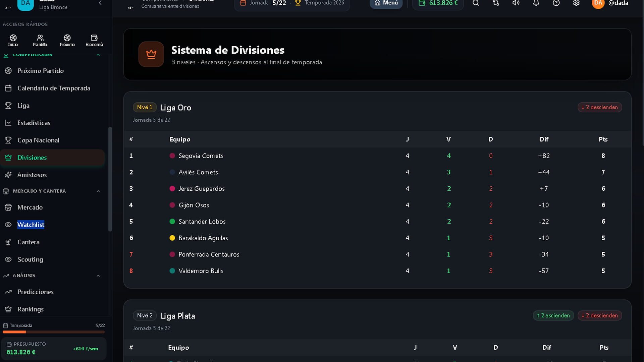
Task: Open the Economía quick access icon
Action: pyautogui.click(x=94, y=40)
